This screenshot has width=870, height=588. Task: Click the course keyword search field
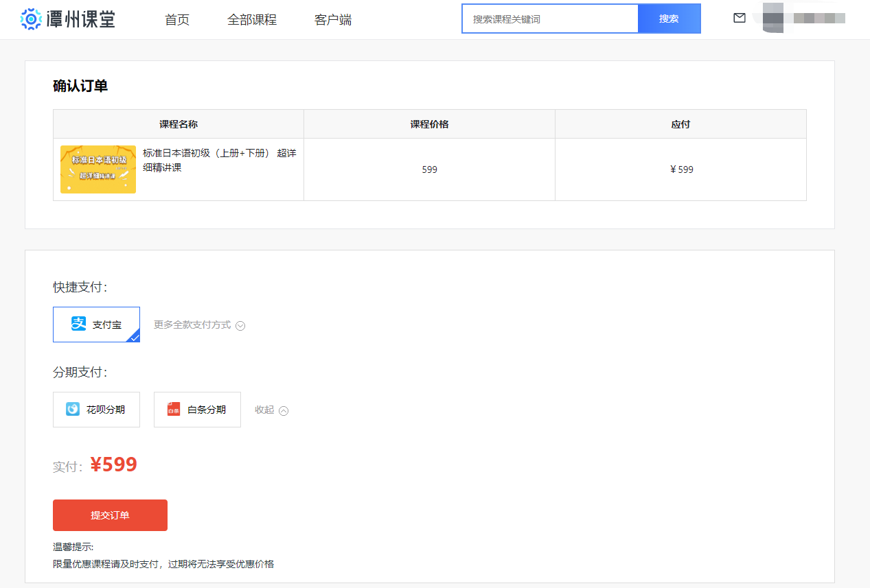[549, 19]
